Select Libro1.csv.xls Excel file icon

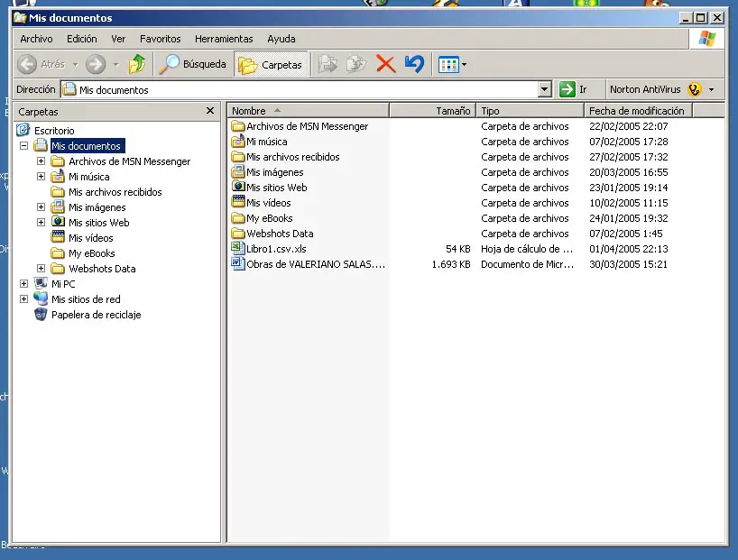[x=238, y=247]
